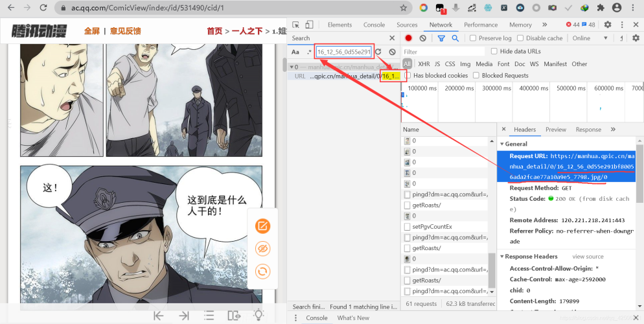Open the chapter list icon

pyautogui.click(x=209, y=316)
